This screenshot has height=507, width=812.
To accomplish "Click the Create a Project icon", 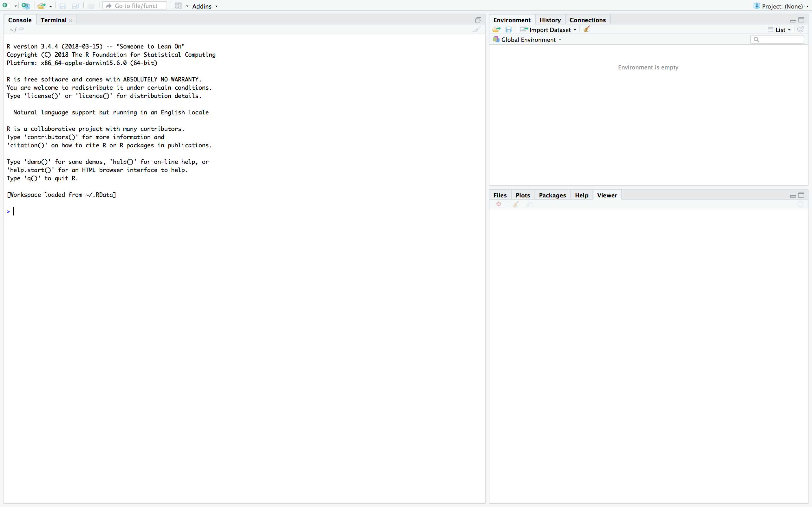I will [25, 6].
